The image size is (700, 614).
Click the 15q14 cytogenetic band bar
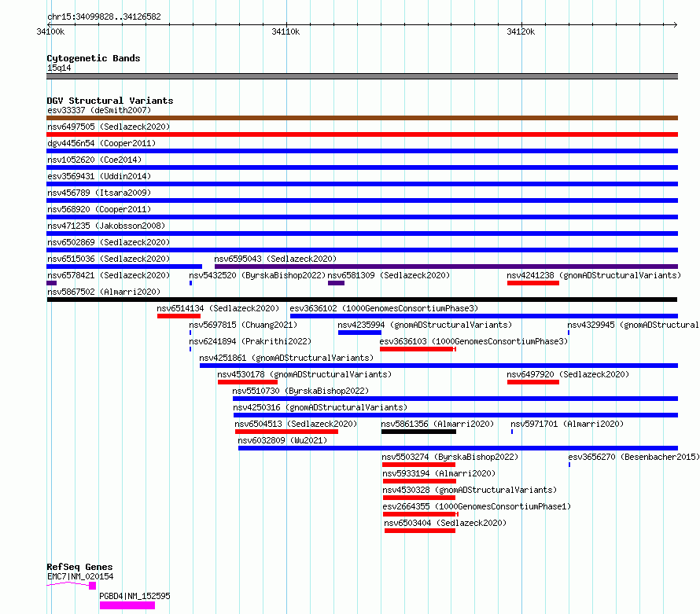coord(362,77)
